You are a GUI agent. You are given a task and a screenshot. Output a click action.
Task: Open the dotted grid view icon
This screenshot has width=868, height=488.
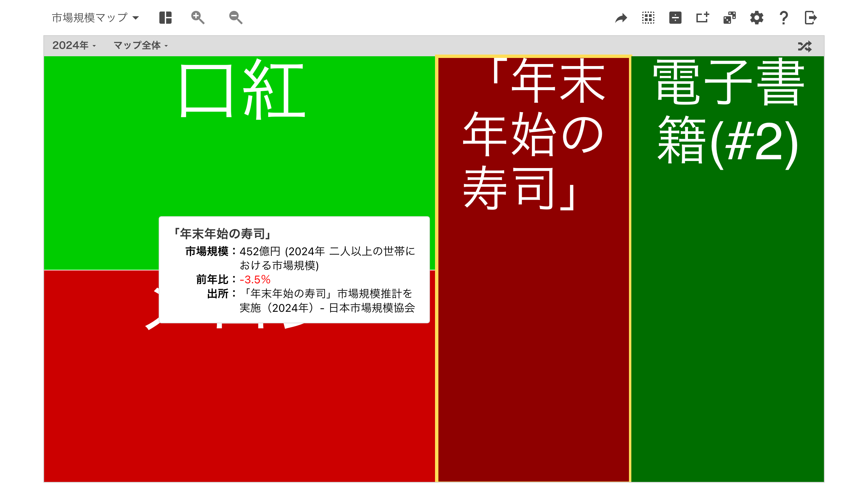coord(648,18)
